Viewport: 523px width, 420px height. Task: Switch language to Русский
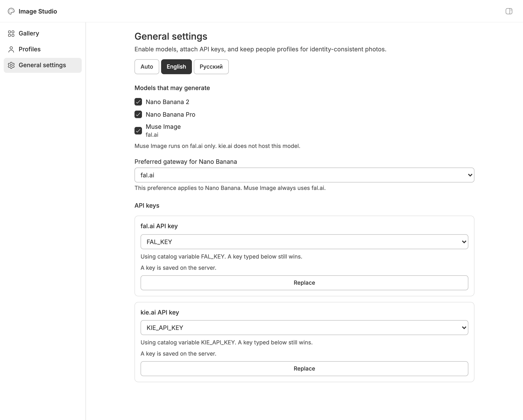pos(211,67)
